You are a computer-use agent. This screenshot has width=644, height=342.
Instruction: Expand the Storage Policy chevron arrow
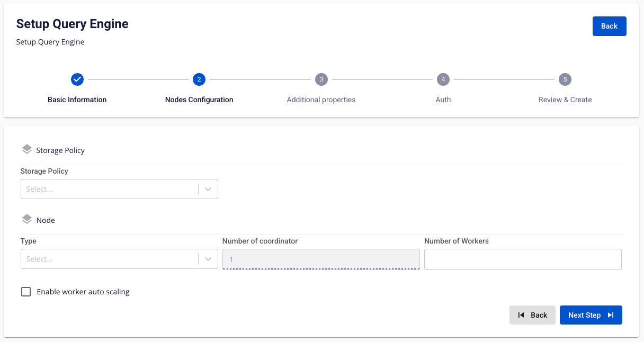tap(208, 189)
